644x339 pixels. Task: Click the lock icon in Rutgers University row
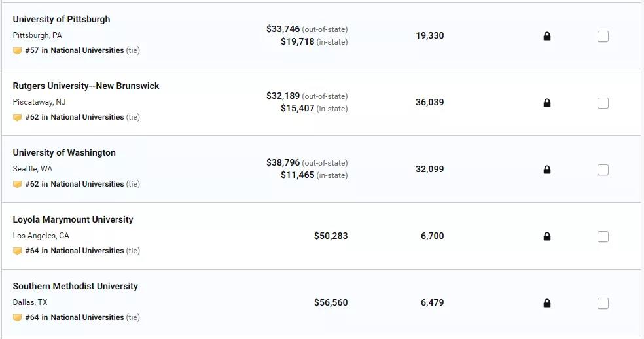[x=546, y=103]
